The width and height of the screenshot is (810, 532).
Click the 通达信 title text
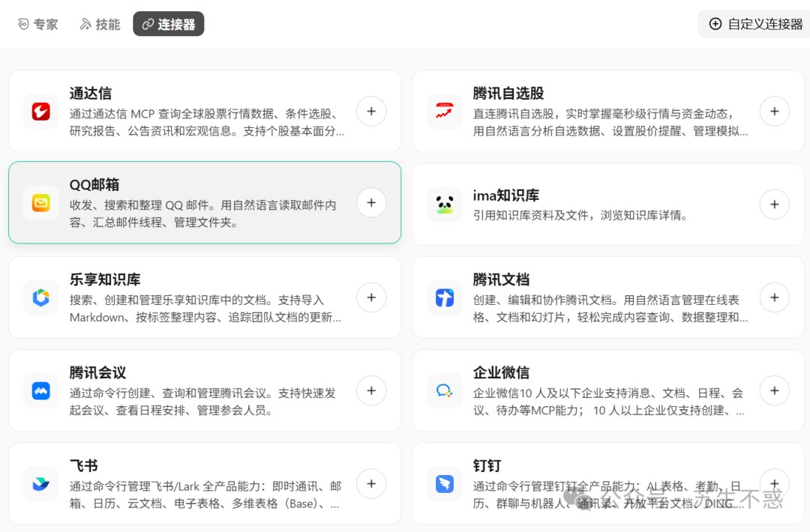point(91,94)
